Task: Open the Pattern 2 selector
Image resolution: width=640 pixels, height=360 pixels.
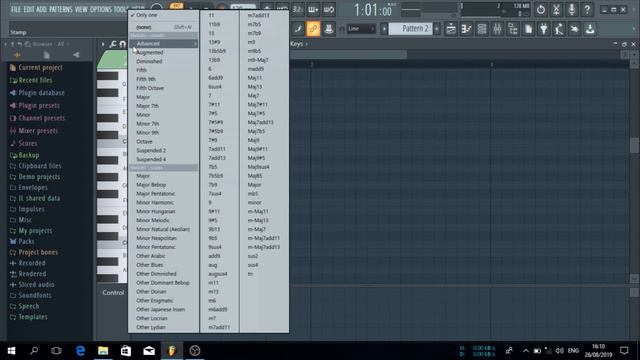Action: coord(411,29)
